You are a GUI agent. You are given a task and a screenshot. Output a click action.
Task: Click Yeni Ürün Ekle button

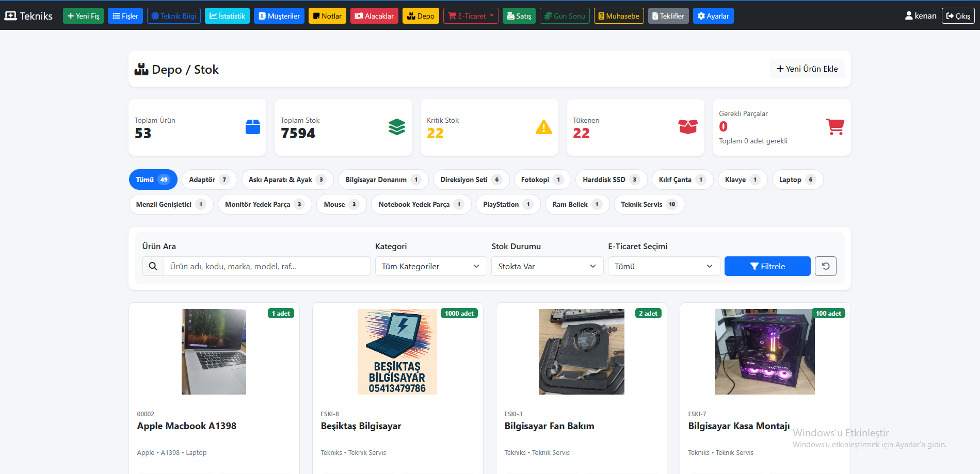click(807, 69)
